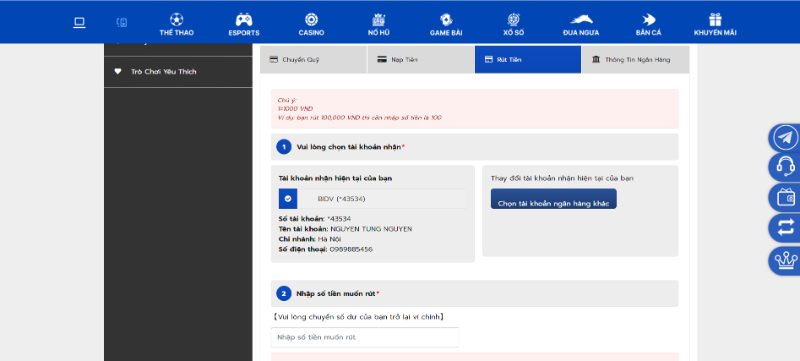Open the Telegram contact floating button
Screen dimensions: 800x361
point(786,138)
